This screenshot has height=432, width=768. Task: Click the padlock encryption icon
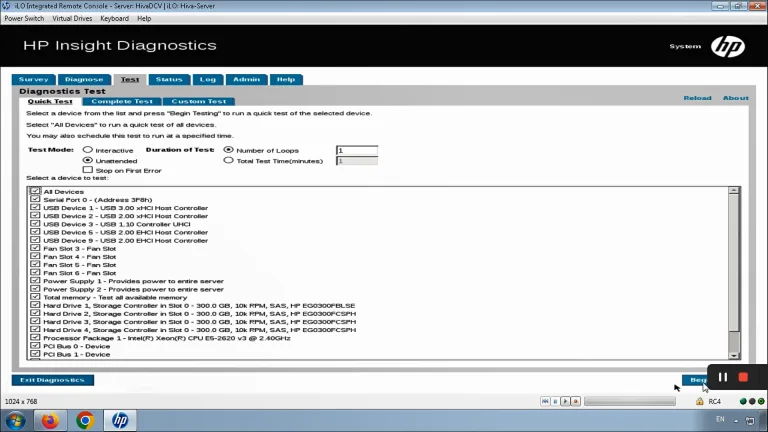coord(699,401)
